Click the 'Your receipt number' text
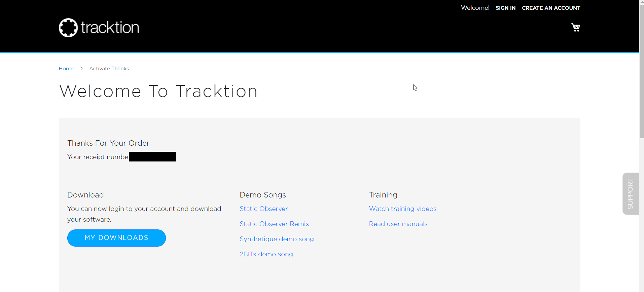Viewport: 644px width, 292px height. (98, 157)
